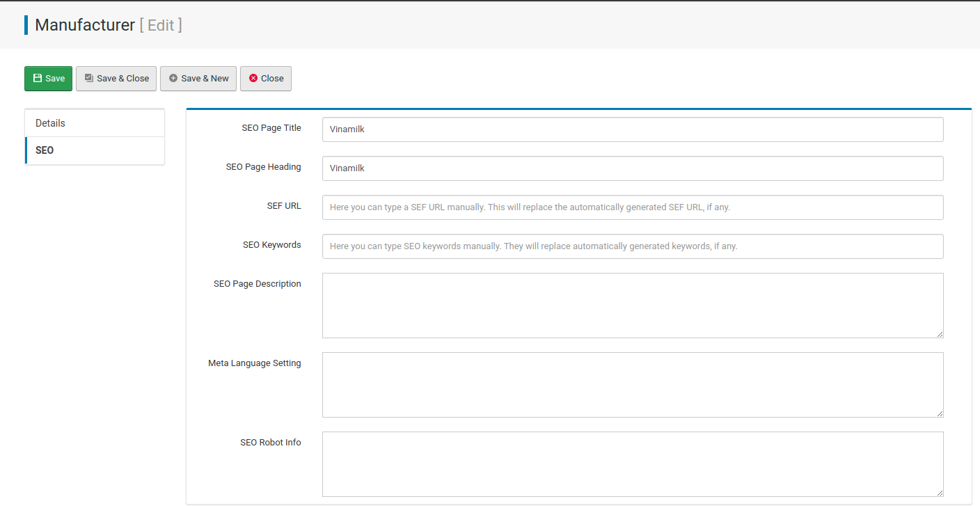Click the Meta Language Setting label
The height and width of the screenshot is (506, 980).
pyautogui.click(x=255, y=363)
